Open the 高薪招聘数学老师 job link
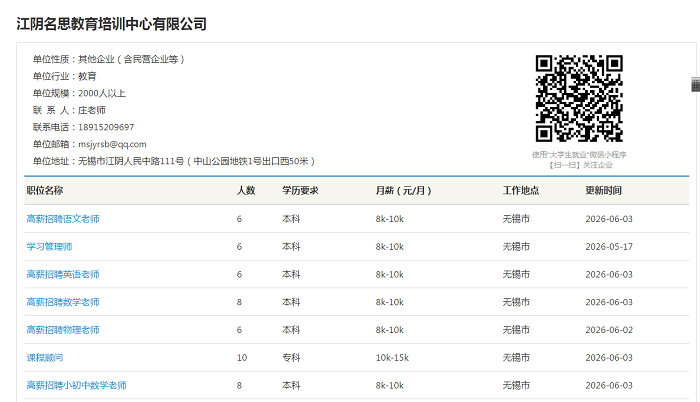This screenshot has width=700, height=402. point(63,302)
